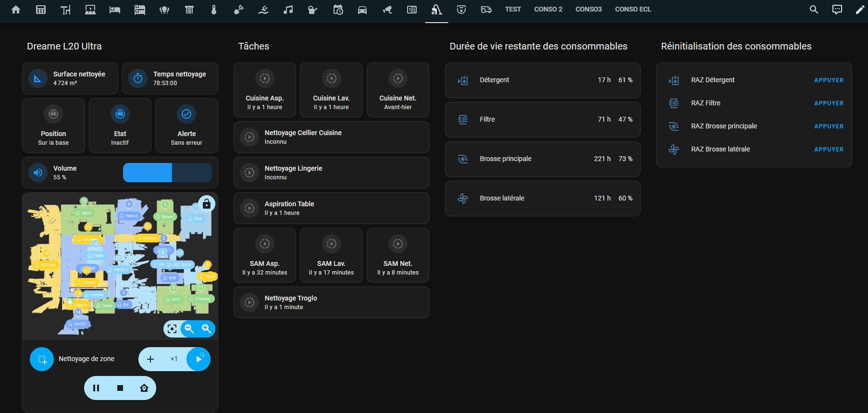Select the Salon room on the map
Viewport: 868px width, 413px height.
click(83, 213)
